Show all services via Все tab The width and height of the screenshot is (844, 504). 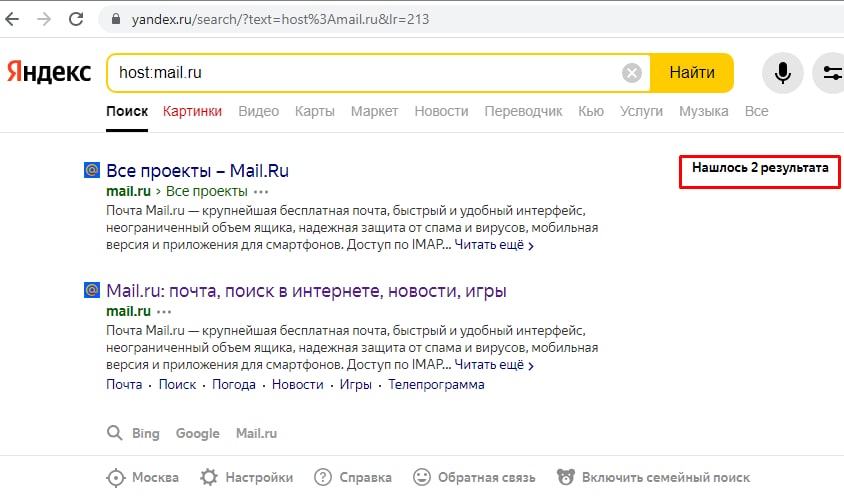click(x=756, y=111)
